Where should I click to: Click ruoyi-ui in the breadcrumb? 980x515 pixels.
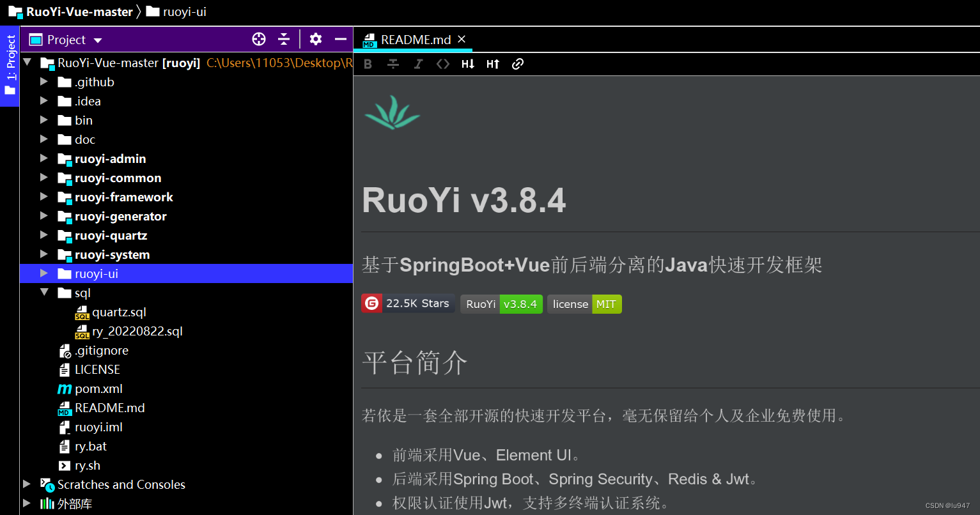[176, 12]
